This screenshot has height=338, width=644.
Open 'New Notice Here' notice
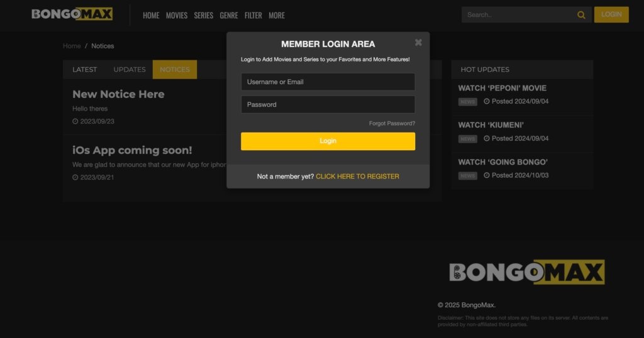(118, 94)
